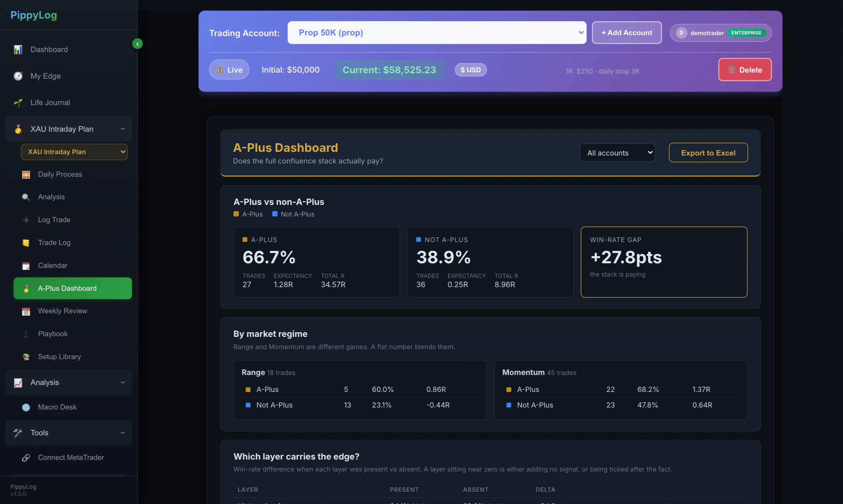Open the Trade Log page
This screenshot has height=504, width=843.
click(73, 243)
